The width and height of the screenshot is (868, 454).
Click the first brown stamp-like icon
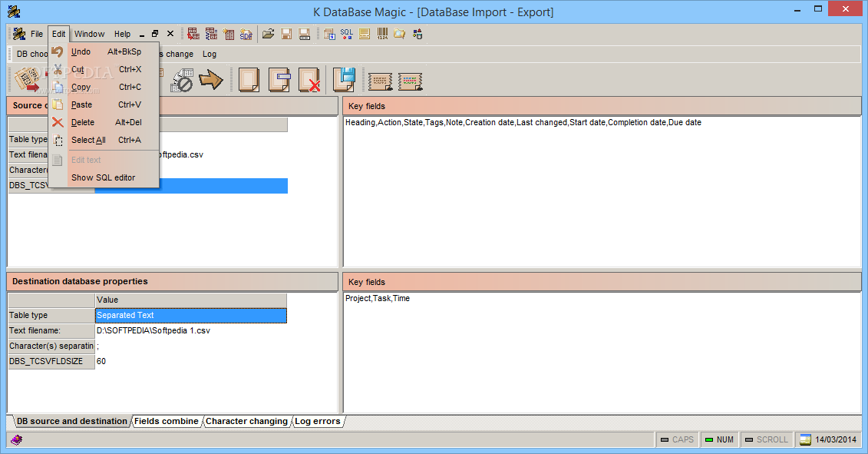(381, 81)
